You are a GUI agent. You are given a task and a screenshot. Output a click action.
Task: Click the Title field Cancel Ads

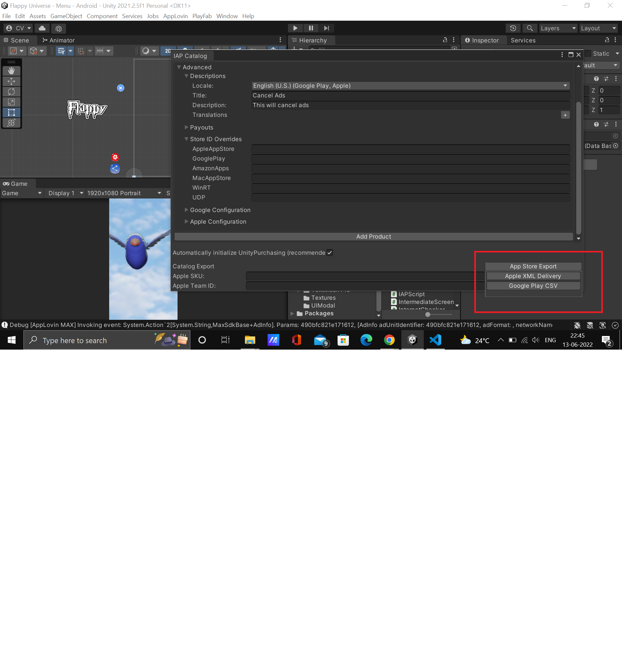point(410,95)
